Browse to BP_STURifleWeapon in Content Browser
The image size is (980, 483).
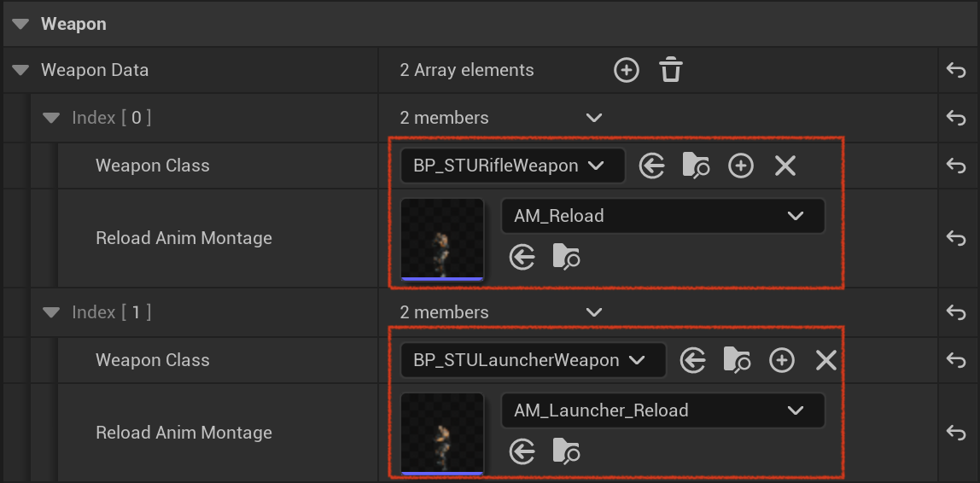point(696,166)
